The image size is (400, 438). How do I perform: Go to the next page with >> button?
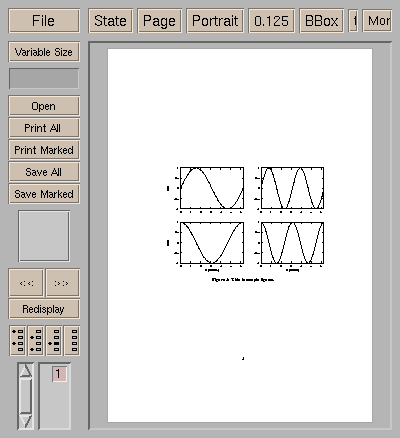click(62, 283)
